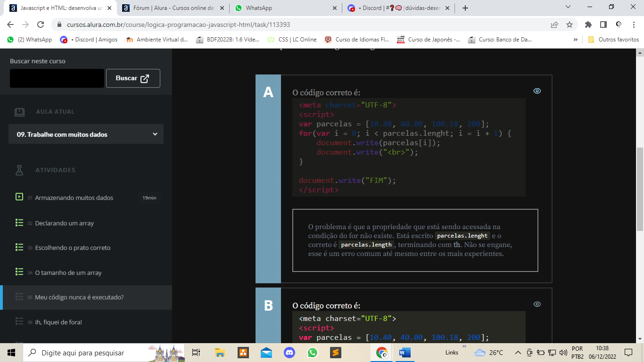644x362 pixels.
Task: Open WhatsApp from the taskbar
Action: 313,353
